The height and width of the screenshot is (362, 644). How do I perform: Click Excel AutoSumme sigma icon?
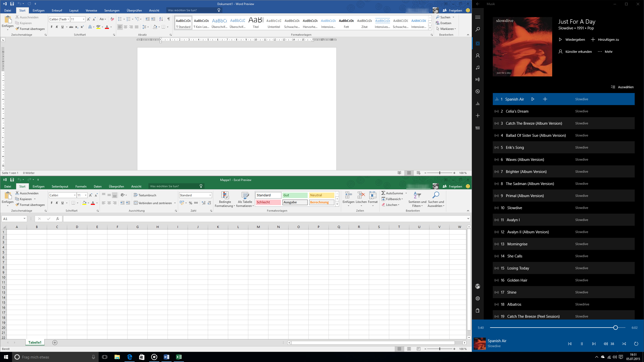tap(383, 193)
